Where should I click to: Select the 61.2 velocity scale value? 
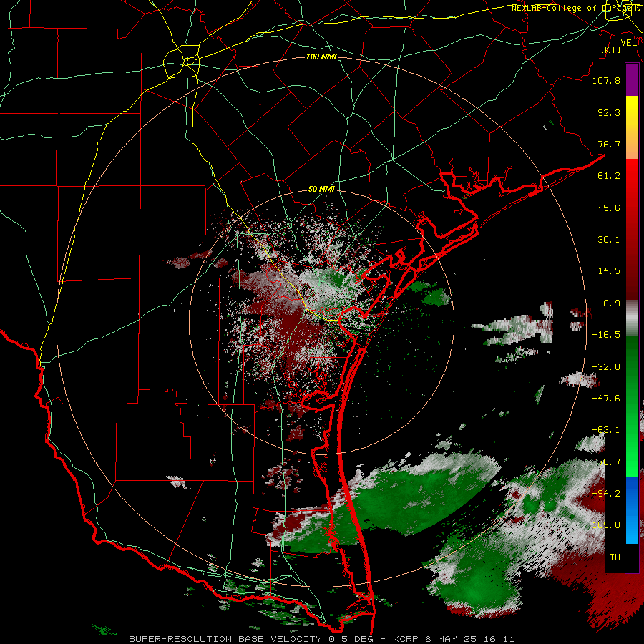coord(609,176)
